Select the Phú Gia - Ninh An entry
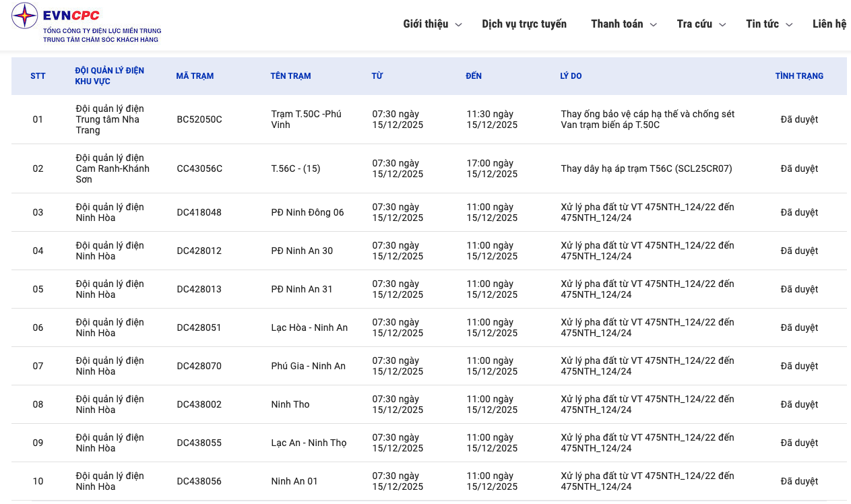 click(308, 366)
